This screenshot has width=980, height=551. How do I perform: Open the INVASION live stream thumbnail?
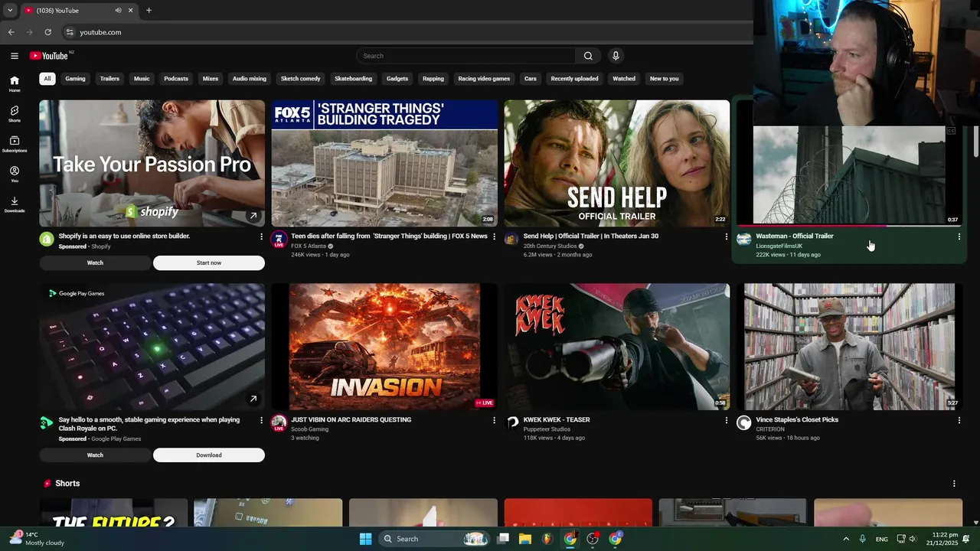point(384,347)
